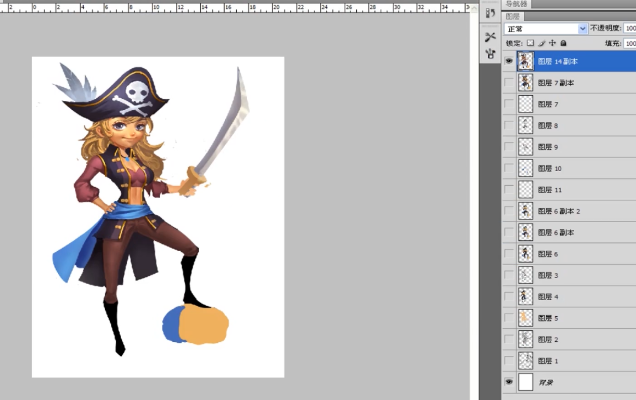Click the lock transparent pixels icon
Viewport: 636px width, 400px height.
(x=531, y=44)
